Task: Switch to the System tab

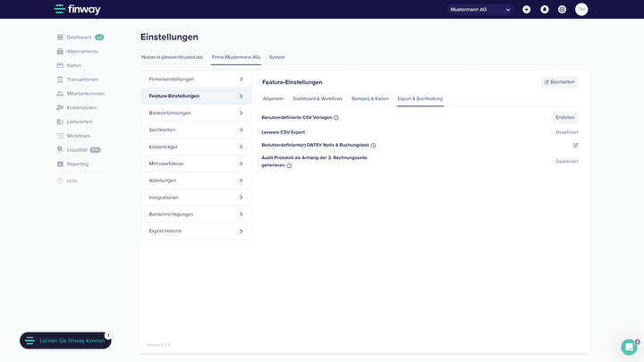Action: pyautogui.click(x=276, y=57)
